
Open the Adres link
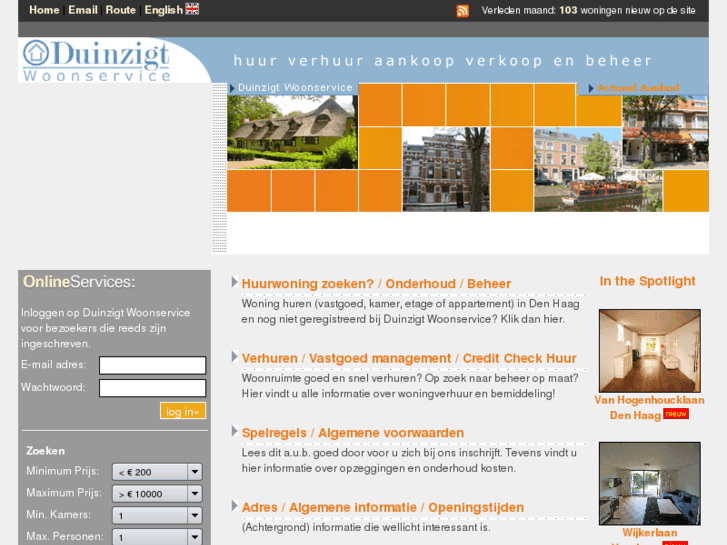(x=259, y=508)
